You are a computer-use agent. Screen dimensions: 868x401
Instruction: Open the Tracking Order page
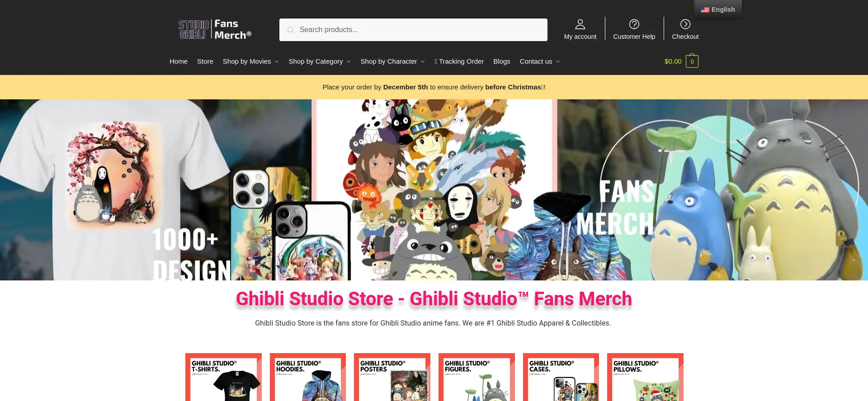459,61
